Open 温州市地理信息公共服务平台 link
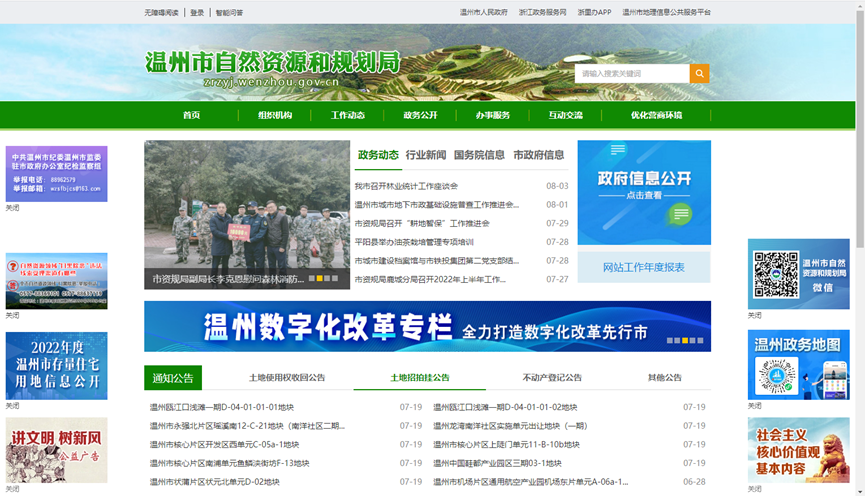Screen dimensions: 865x496 666,12
